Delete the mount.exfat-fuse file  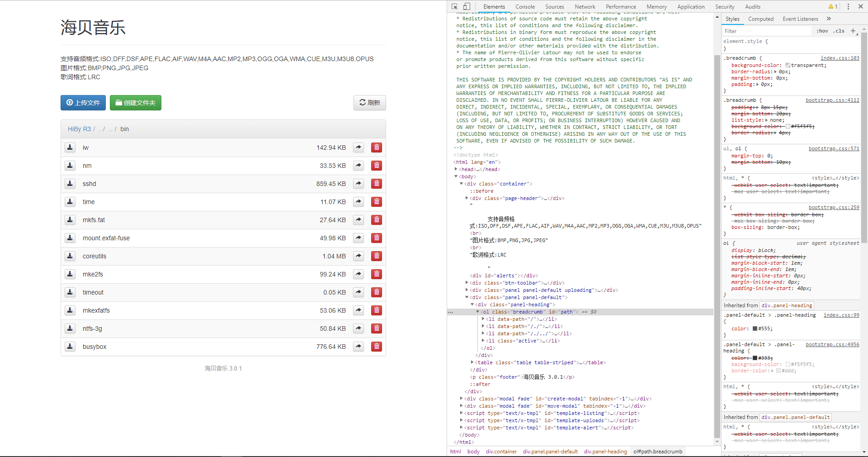point(377,238)
